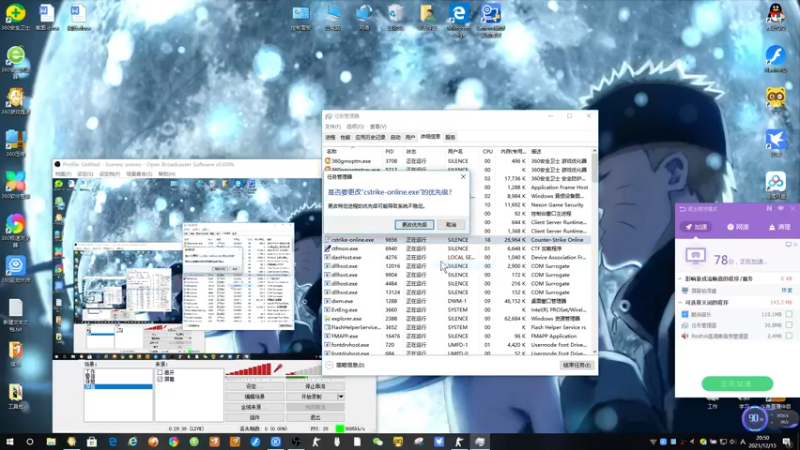Sort by CPU column header
Screen dimensions: 800x450
tap(487, 152)
